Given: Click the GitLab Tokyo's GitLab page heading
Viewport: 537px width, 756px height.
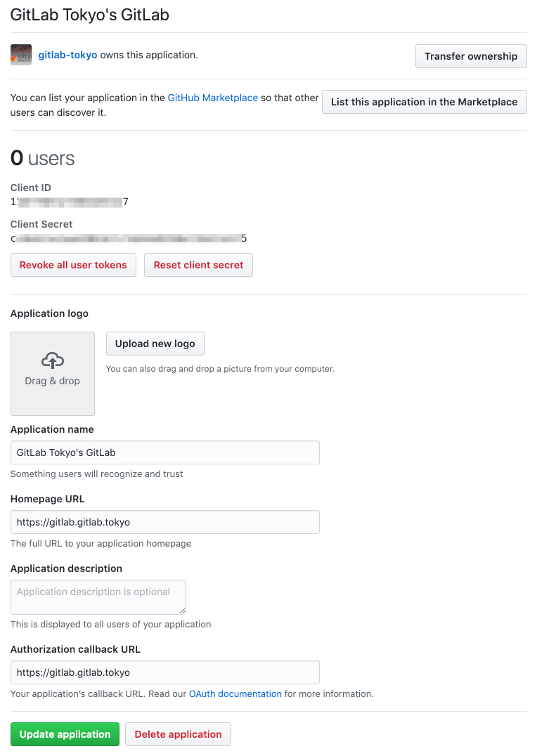Looking at the screenshot, I should [x=89, y=15].
